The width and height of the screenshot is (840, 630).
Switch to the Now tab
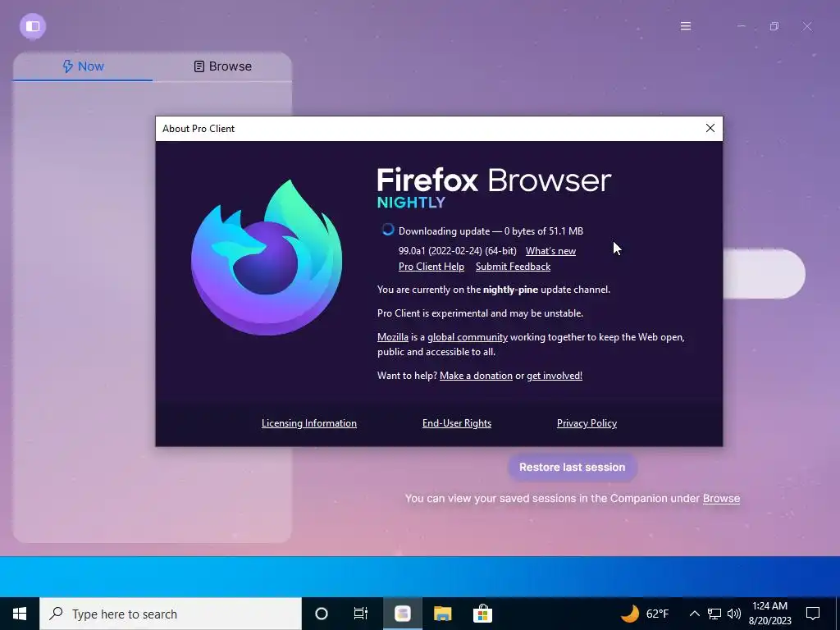pos(83,66)
